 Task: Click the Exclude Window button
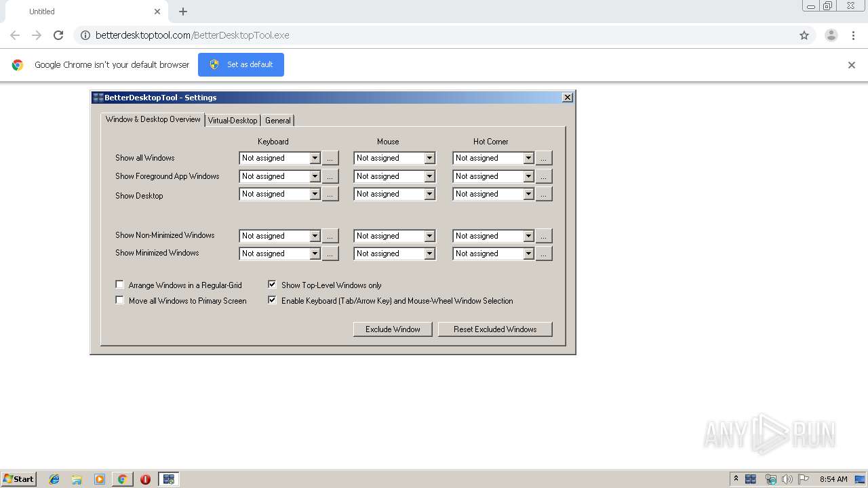tap(393, 329)
